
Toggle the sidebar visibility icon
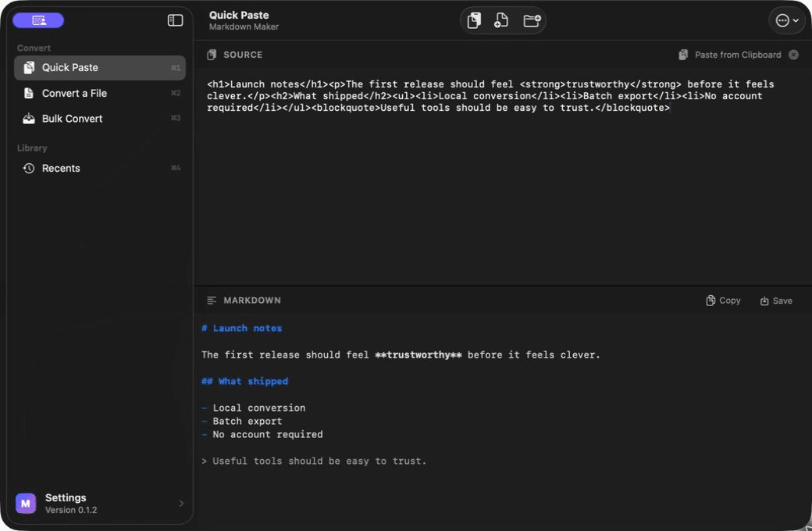(x=175, y=20)
